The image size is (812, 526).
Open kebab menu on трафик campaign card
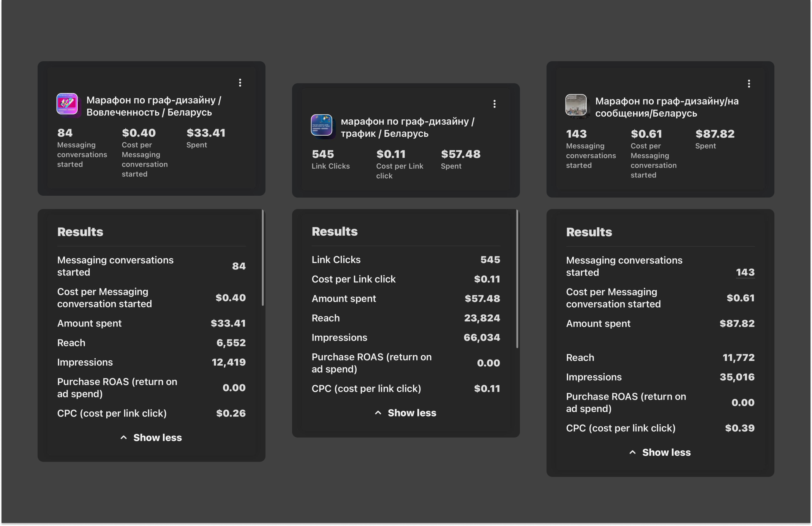click(x=494, y=104)
